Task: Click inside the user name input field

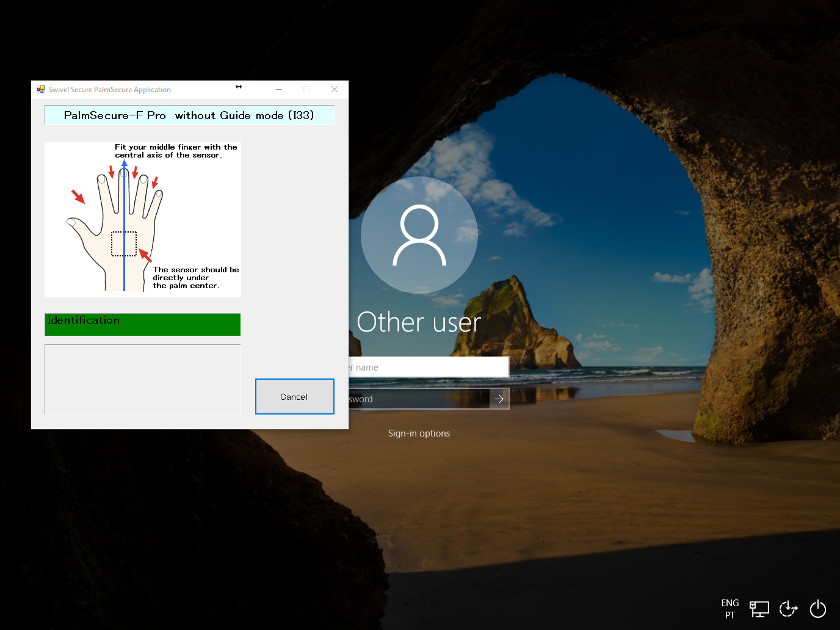Action: (427, 367)
